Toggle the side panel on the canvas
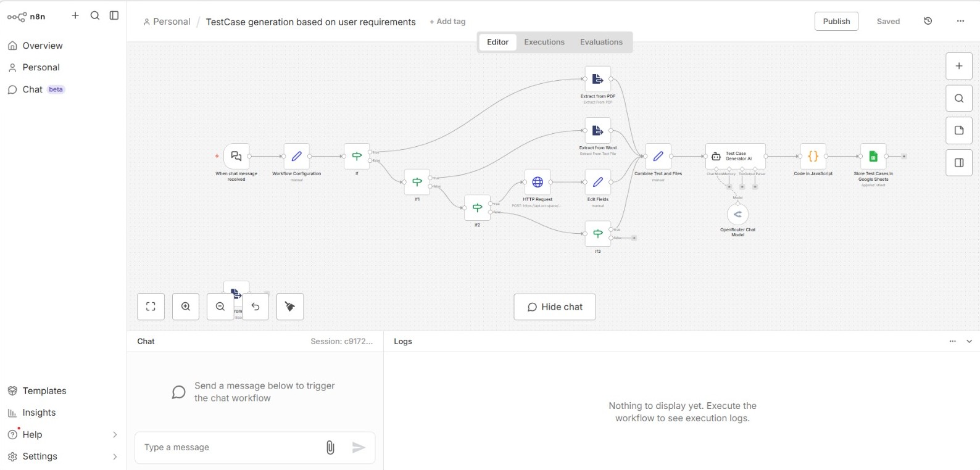The image size is (980, 470). tap(959, 163)
